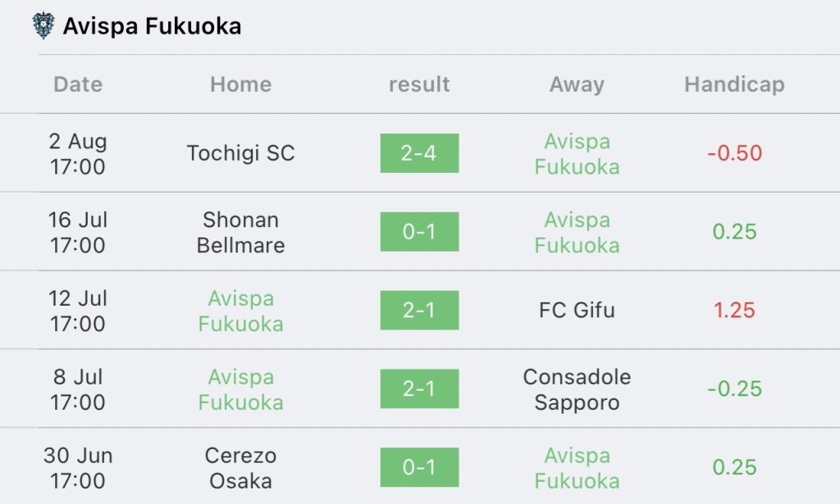
Task: Open the 2-1 score versus Consadole Sapporo
Action: 419,388
